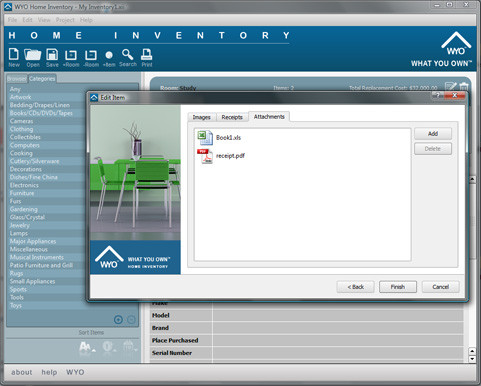Open the Help menu
481x386 pixels.
coord(86,20)
